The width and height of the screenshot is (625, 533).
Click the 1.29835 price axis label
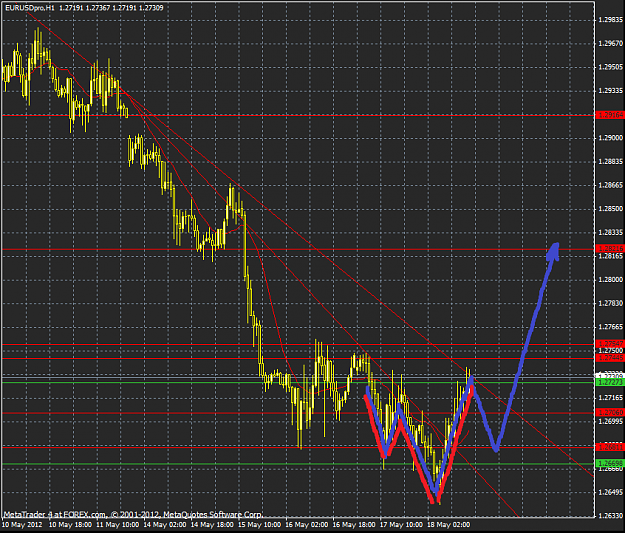pyautogui.click(x=610, y=20)
